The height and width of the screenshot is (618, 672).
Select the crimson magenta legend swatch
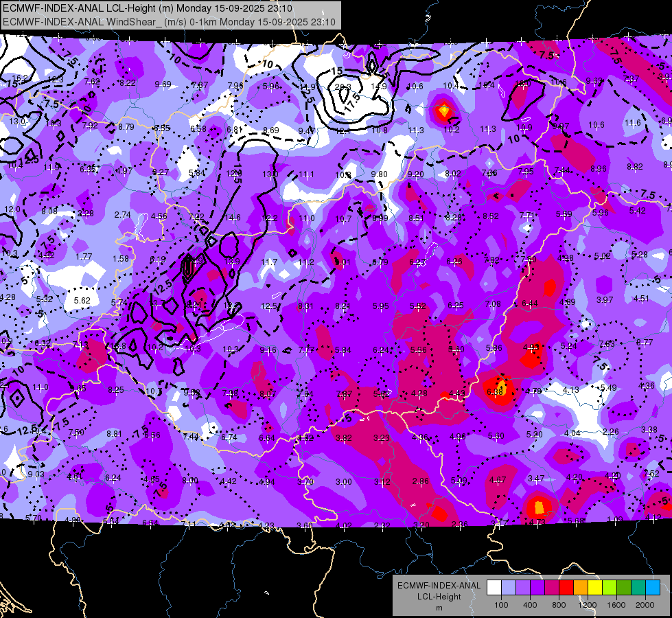click(x=552, y=588)
